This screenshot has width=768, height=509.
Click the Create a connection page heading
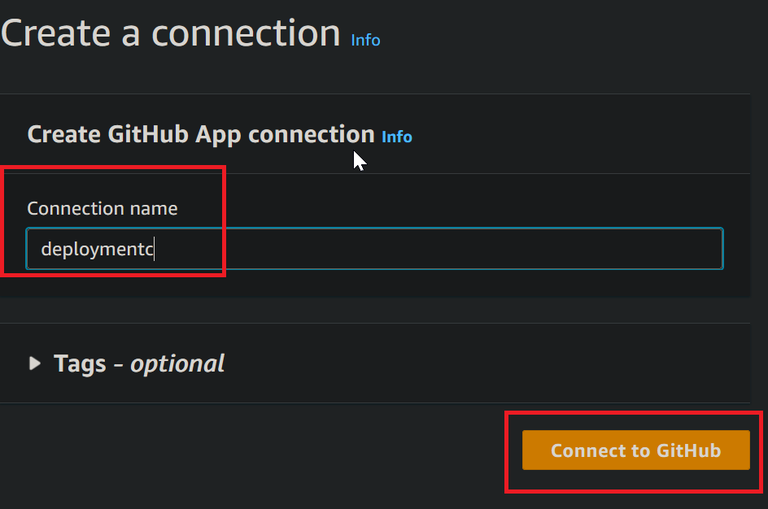point(170,33)
